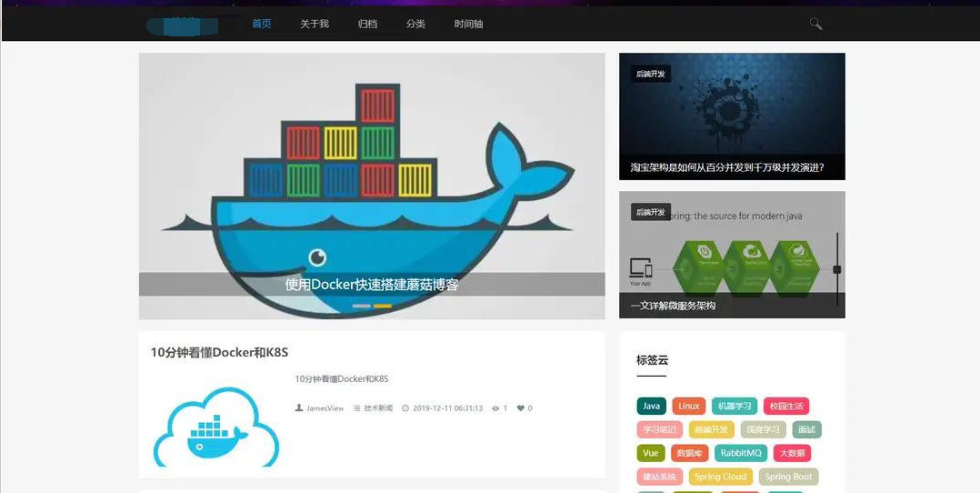980x493 pixels.
Task: Open the 归档 archive menu item
Action: pyautogui.click(x=367, y=24)
